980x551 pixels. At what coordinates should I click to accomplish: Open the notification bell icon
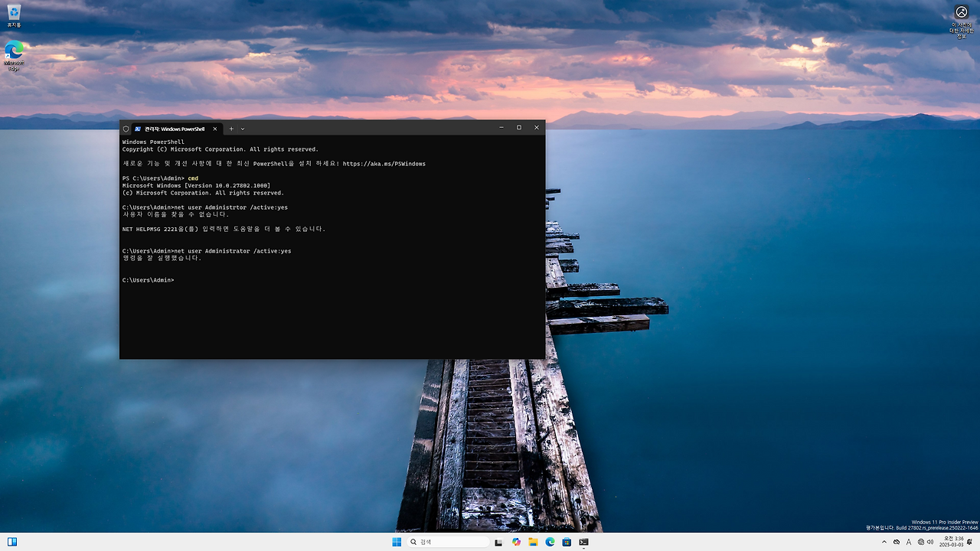970,542
